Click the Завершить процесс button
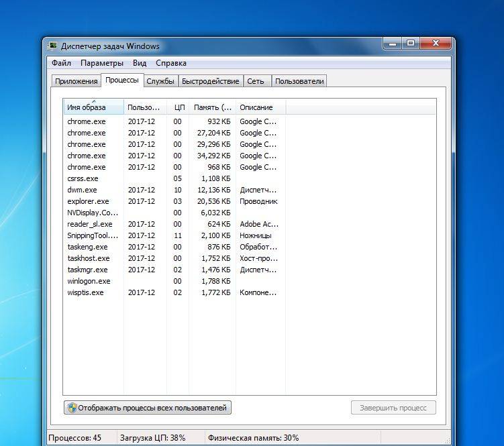The width and height of the screenshot is (504, 446). [393, 408]
